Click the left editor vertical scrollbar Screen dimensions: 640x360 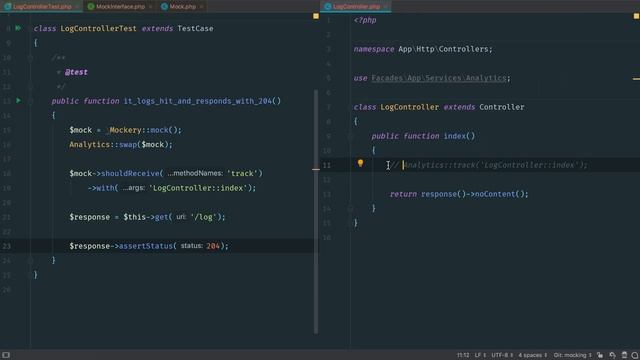(316, 211)
